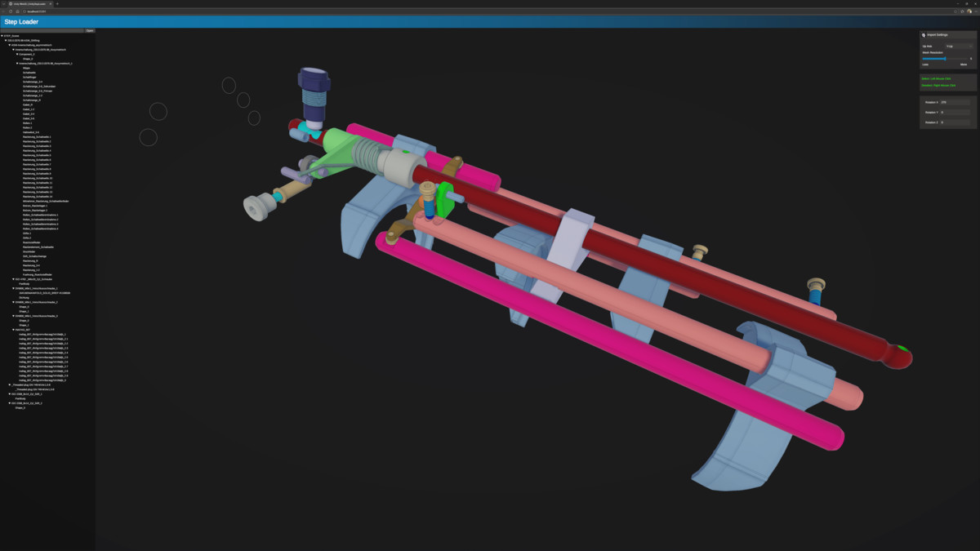Select Stift_Schaltschwinge in the tree
980x551 pixels.
click(34, 256)
